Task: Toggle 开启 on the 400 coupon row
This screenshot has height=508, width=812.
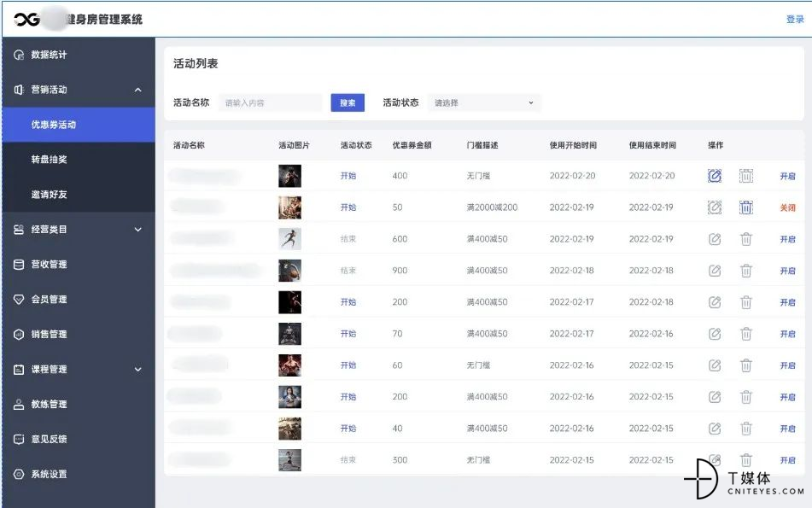Action: [787, 176]
